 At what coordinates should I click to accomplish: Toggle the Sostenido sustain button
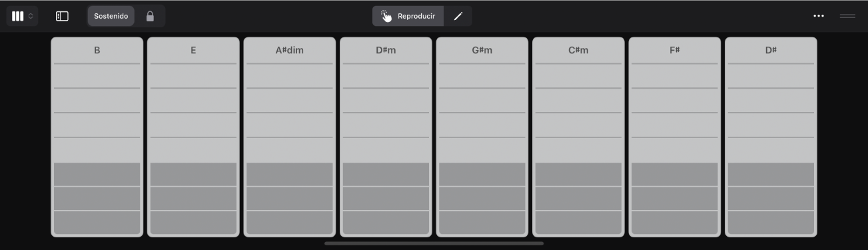tap(111, 16)
